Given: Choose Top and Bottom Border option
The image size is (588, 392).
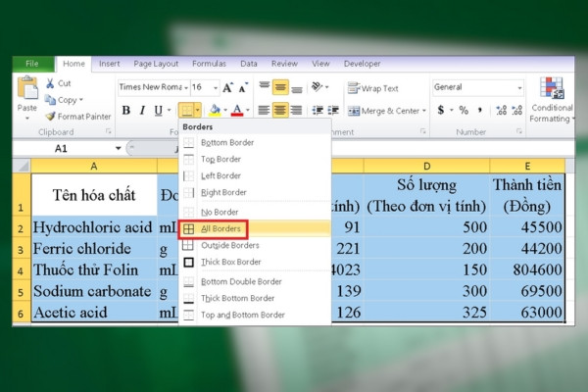Looking at the screenshot, I should click(x=255, y=315).
